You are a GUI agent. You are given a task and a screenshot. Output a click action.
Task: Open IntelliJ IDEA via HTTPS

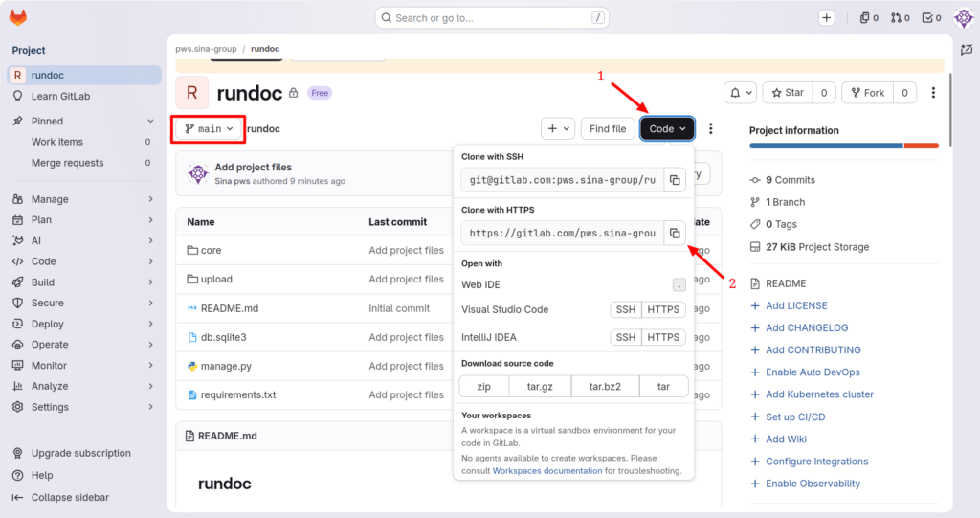coord(663,337)
